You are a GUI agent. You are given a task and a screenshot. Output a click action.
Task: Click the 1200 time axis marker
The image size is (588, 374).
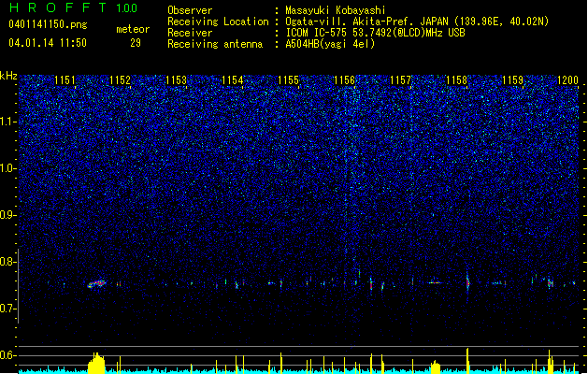click(x=567, y=80)
